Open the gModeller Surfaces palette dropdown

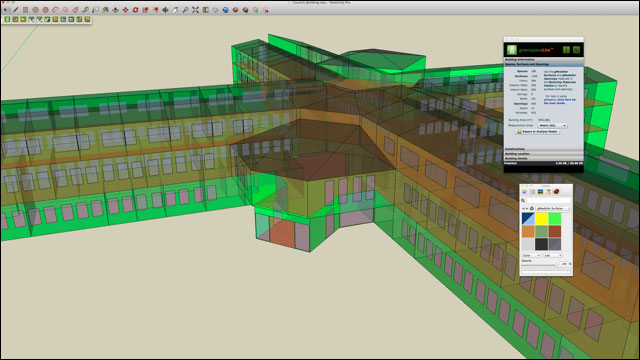tap(553, 209)
